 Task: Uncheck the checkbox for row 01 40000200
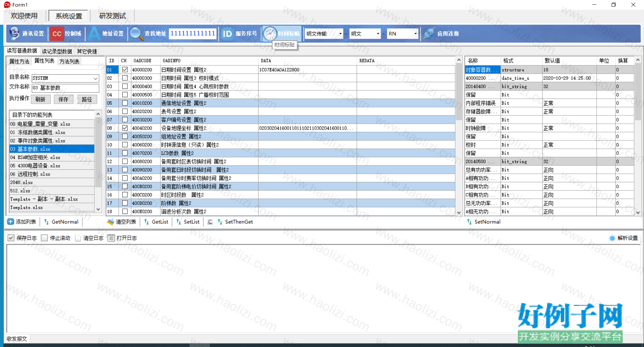125,70
